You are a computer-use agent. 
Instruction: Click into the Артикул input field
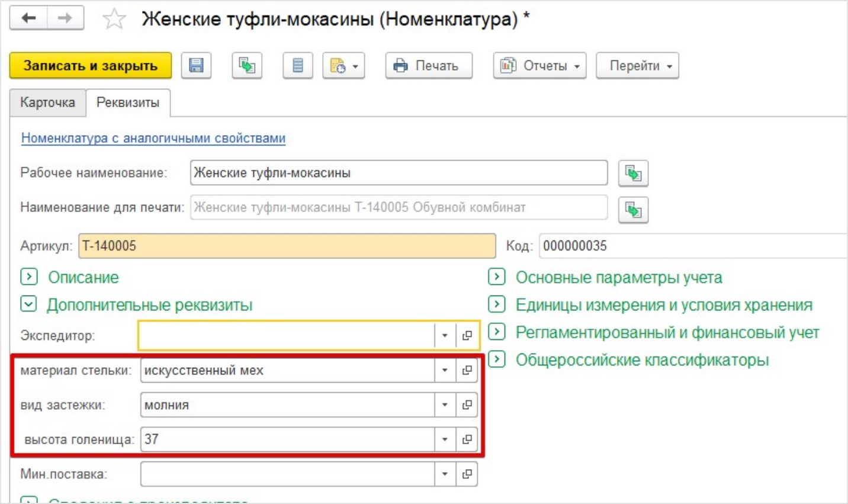(x=287, y=246)
